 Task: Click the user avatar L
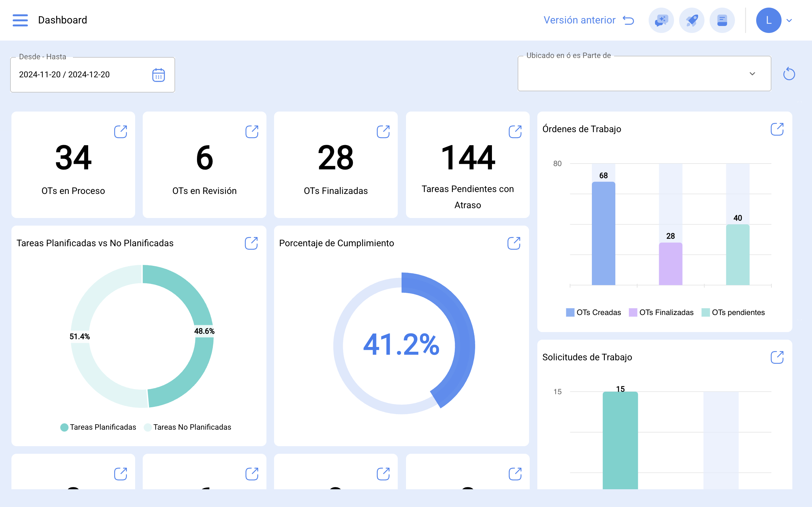(768, 21)
